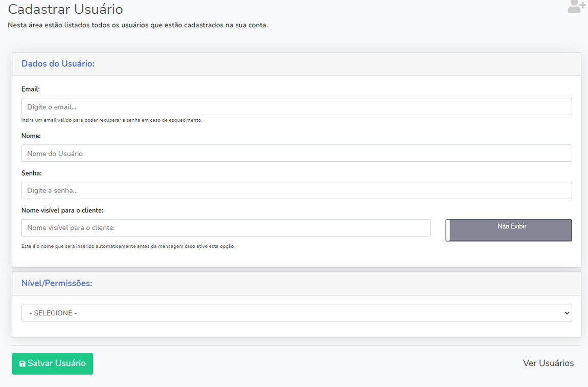Click the Nome: field label
The image size is (588, 387).
click(x=31, y=136)
